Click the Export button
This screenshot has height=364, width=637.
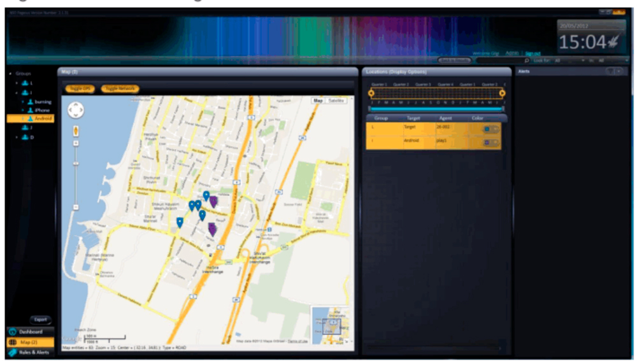40,319
